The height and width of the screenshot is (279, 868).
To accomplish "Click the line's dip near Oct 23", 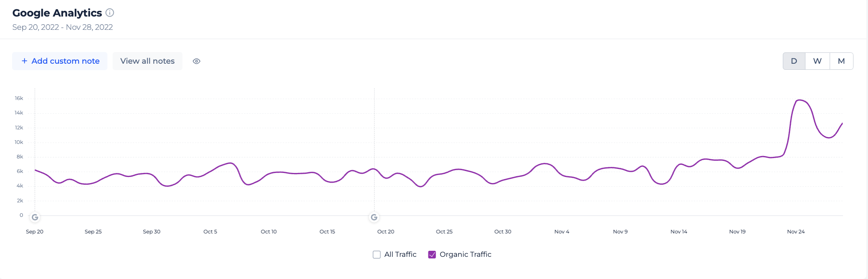I will click(421, 186).
